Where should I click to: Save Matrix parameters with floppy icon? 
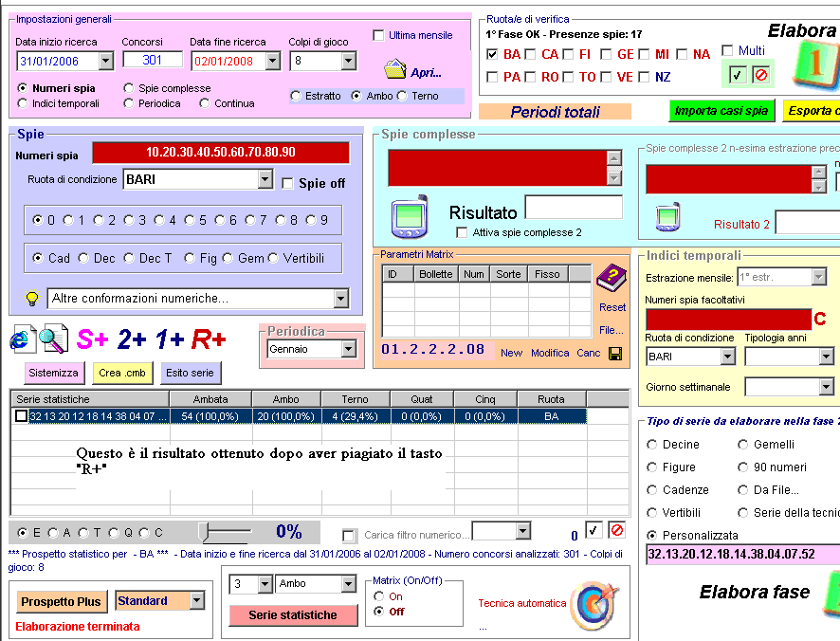click(615, 353)
